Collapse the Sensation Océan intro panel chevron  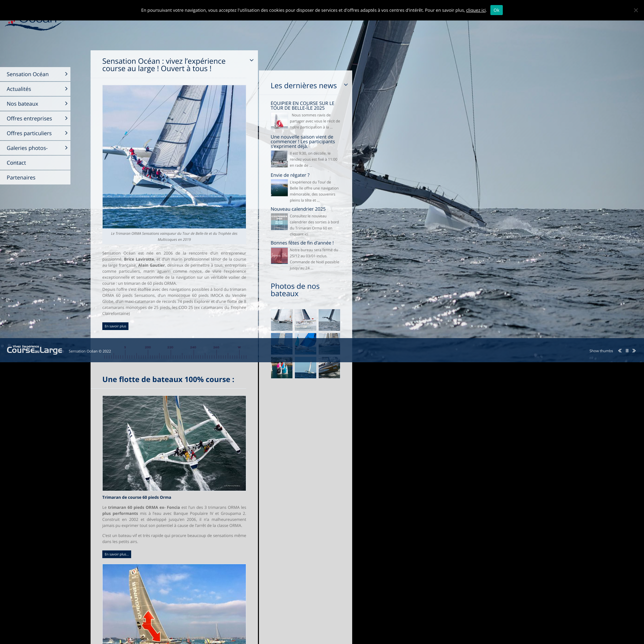[252, 60]
